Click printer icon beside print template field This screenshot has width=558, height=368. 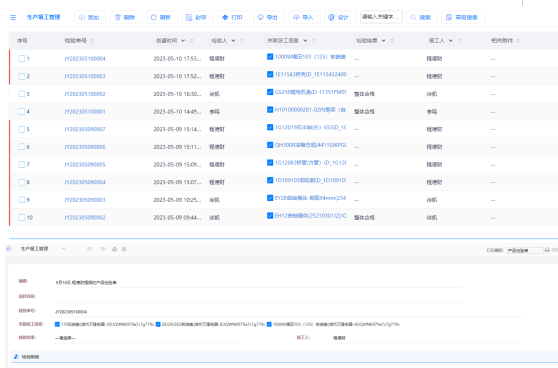(x=547, y=250)
